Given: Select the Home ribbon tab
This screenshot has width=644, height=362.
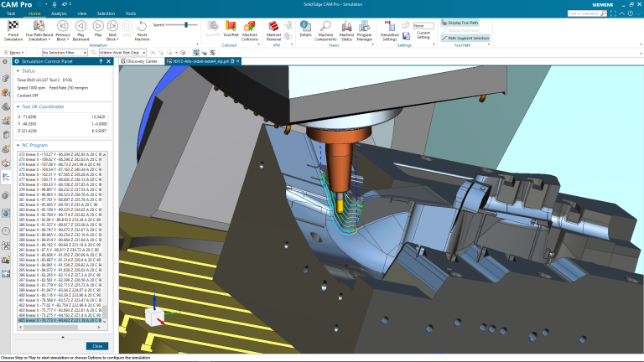Looking at the screenshot, I should [x=34, y=13].
